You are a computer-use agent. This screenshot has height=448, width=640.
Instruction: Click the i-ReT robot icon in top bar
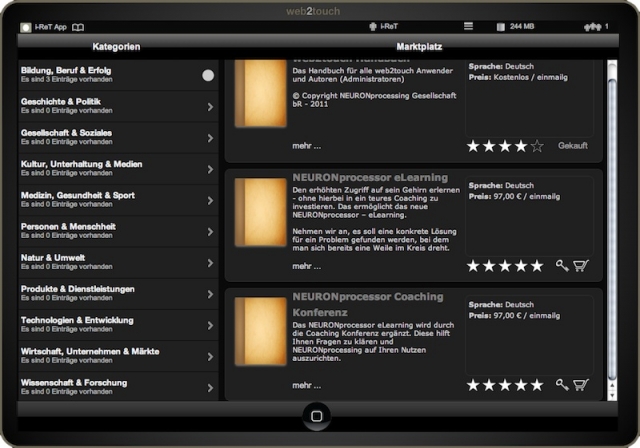(374, 27)
